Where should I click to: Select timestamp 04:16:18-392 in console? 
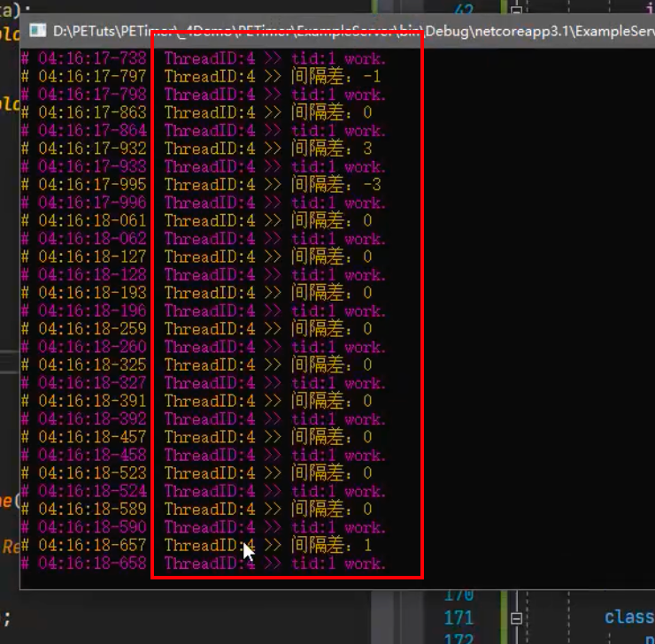[x=92, y=419]
